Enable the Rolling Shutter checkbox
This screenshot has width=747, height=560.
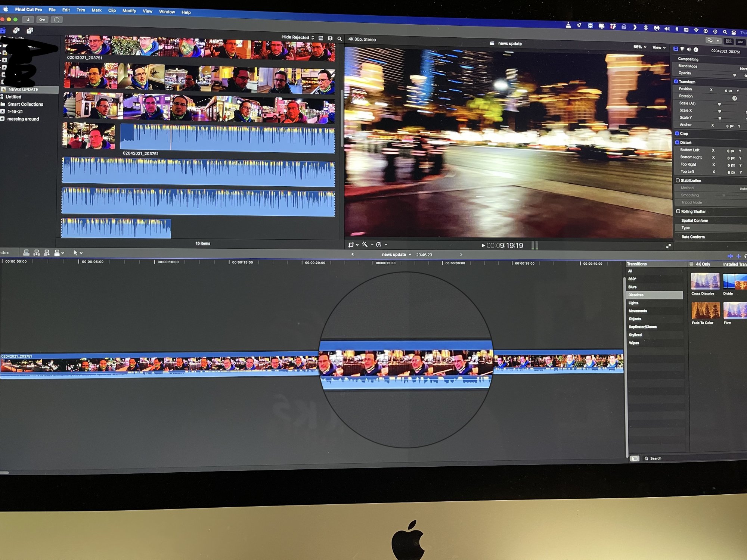(678, 211)
